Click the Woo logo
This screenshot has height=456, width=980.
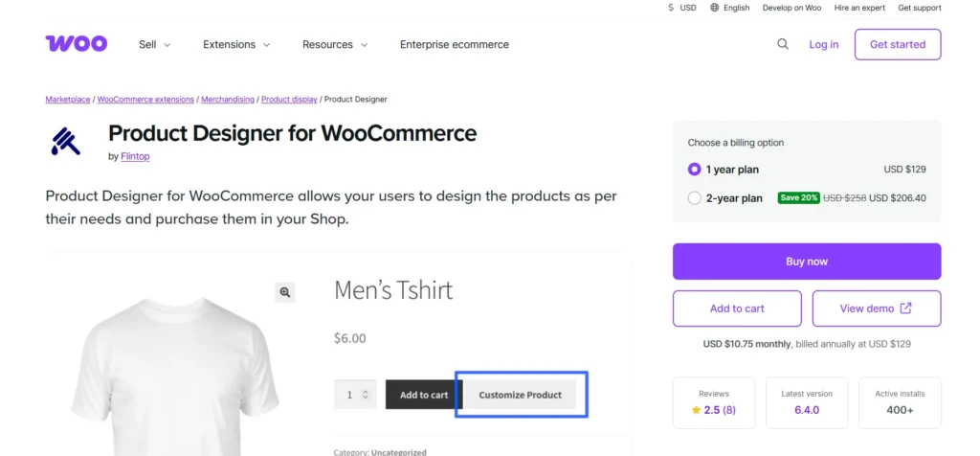[76, 44]
